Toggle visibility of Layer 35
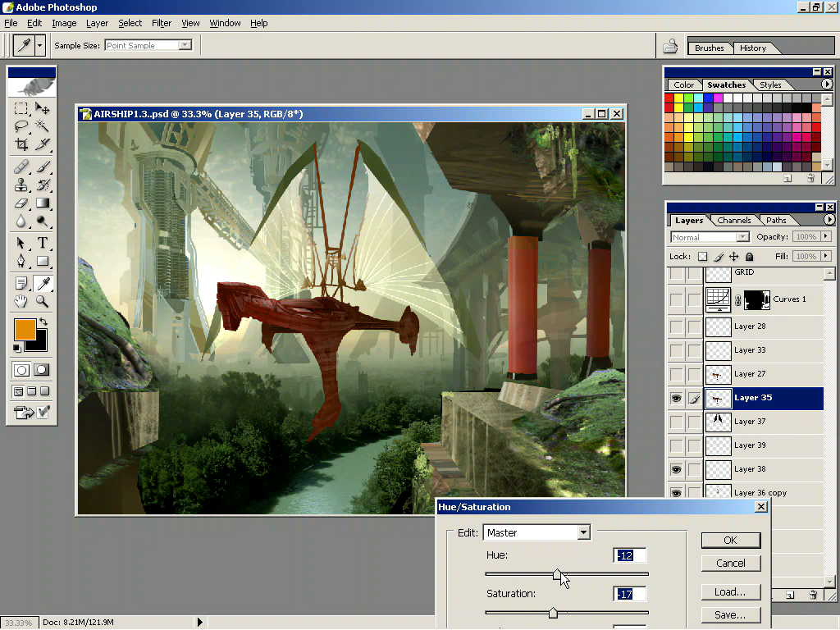 (x=675, y=398)
